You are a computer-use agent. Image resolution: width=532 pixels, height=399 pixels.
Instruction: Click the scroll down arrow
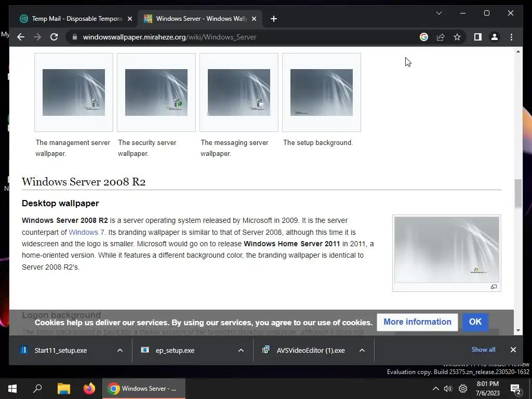518,330
